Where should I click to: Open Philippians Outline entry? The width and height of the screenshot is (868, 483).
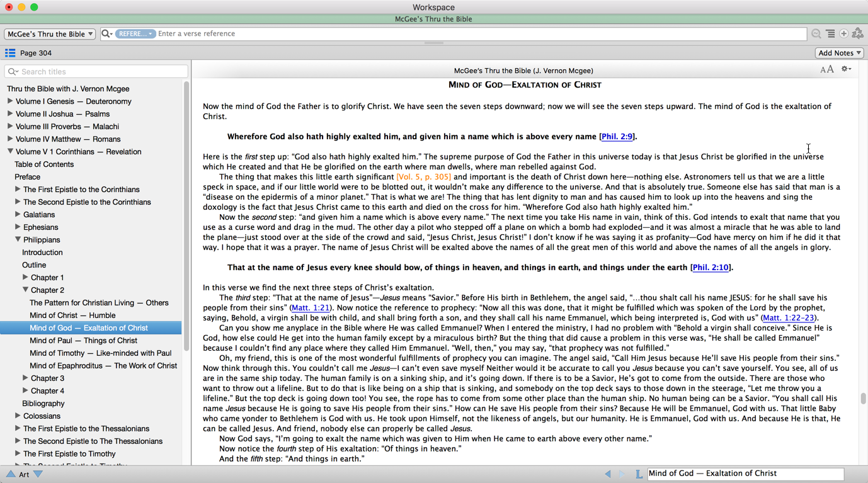tap(34, 265)
